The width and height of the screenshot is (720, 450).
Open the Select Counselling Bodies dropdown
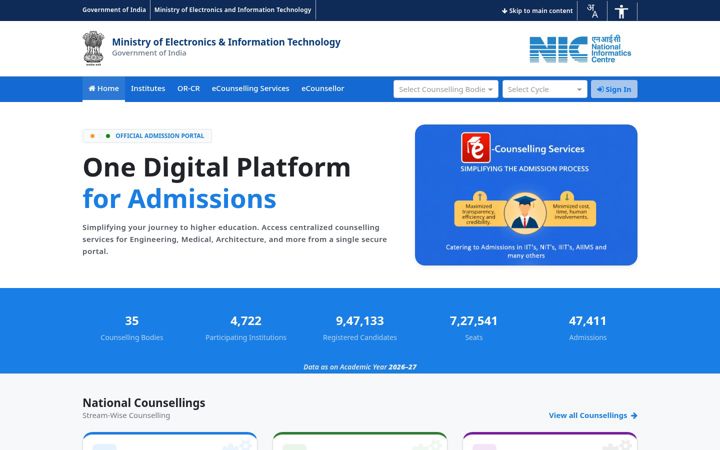pos(445,89)
